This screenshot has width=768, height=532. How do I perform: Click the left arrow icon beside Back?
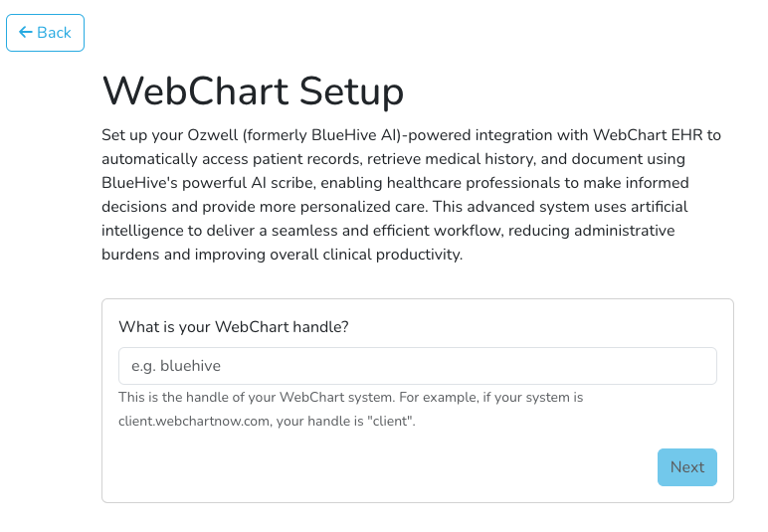[26, 32]
